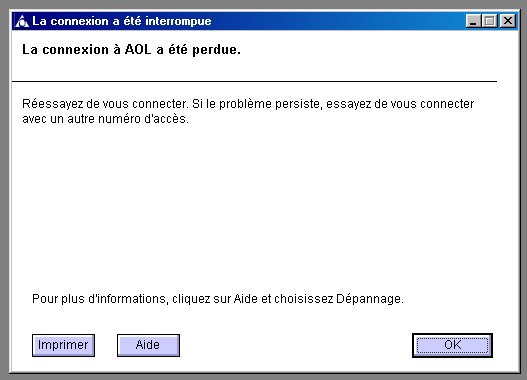Screen dimensions: 527x380
Task: Click the sentence starting with 'Réessayez de vous connecter'
Action: [x=248, y=111]
